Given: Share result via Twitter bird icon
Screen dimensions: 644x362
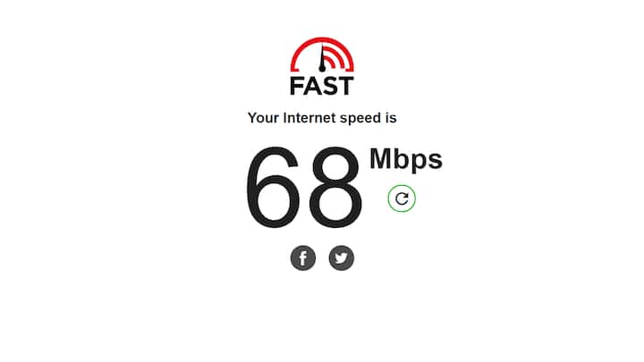Looking at the screenshot, I should click(342, 258).
